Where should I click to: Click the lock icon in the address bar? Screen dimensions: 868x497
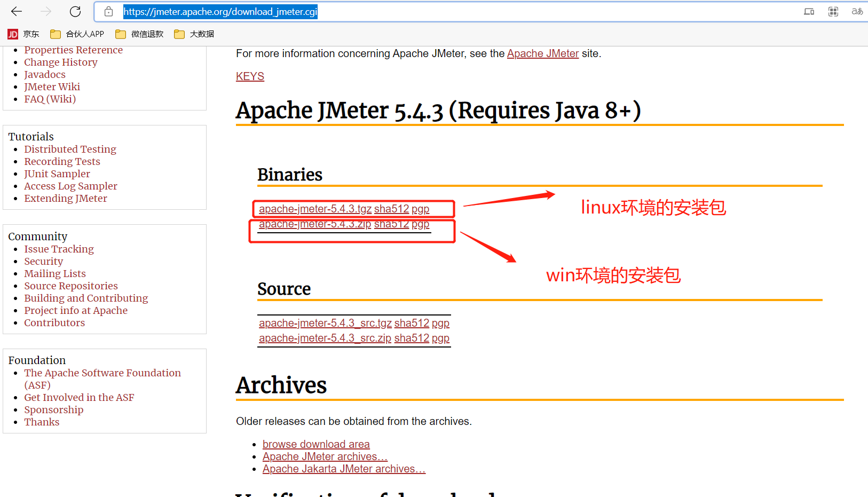[x=108, y=12]
